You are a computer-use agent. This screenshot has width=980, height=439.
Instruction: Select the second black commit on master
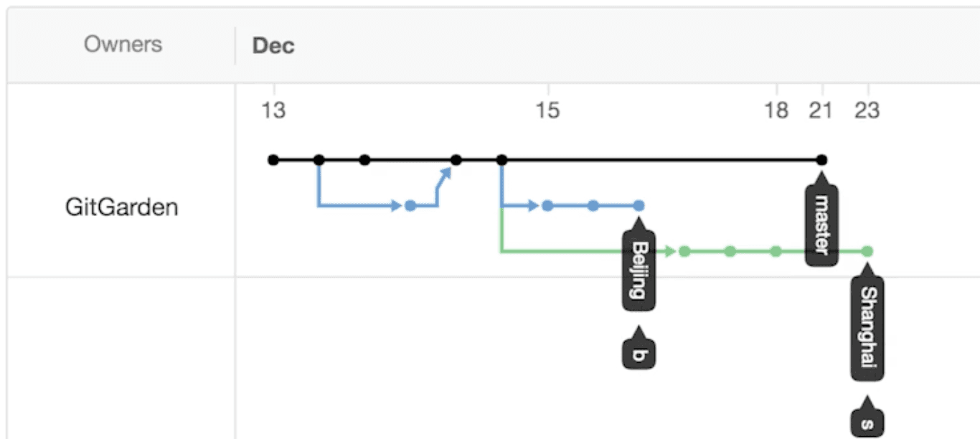point(319,160)
